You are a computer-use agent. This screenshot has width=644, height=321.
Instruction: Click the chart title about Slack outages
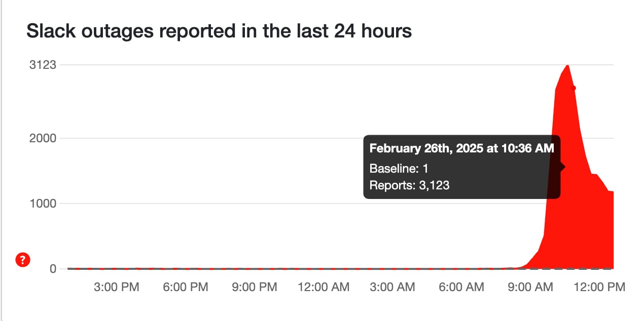(x=219, y=31)
